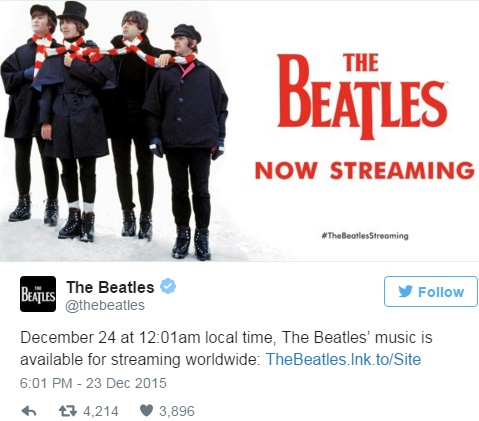The image size is (479, 421).
Task: Click the blue verified badge
Action: coord(168,286)
